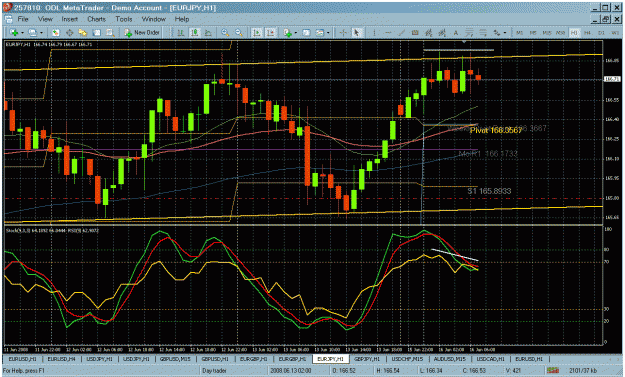The width and height of the screenshot is (625, 377).
Task: Open the Templates toolbar icon
Action: click(320, 33)
